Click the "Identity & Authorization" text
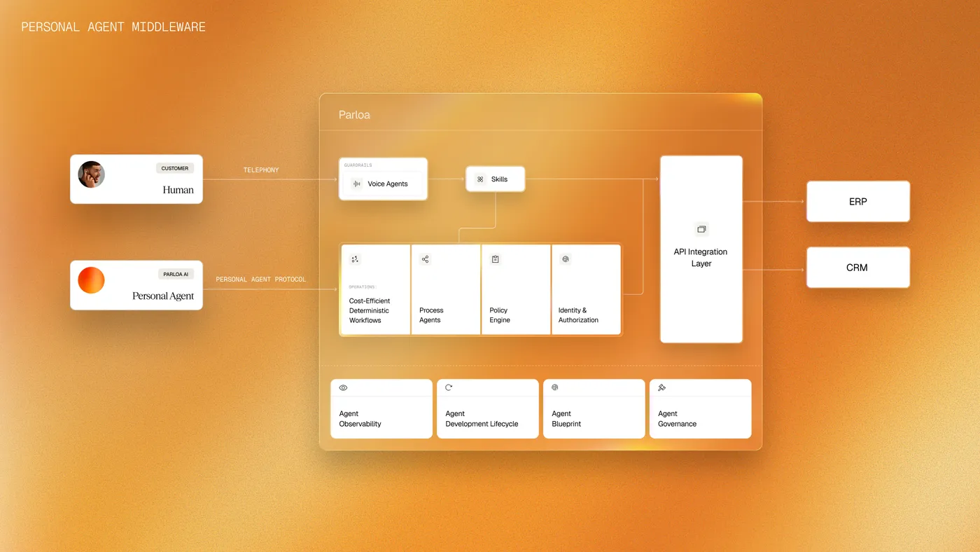Screen dimensions: 980x552 point(578,315)
